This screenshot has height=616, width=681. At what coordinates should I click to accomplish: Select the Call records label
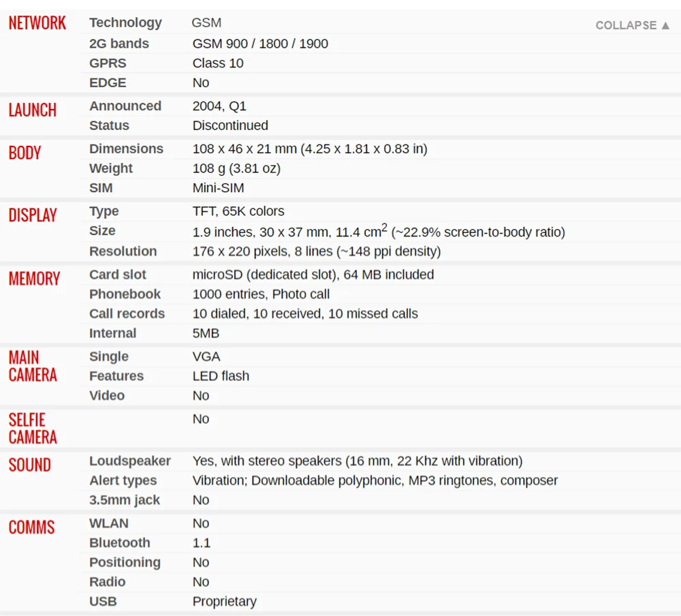(x=127, y=313)
